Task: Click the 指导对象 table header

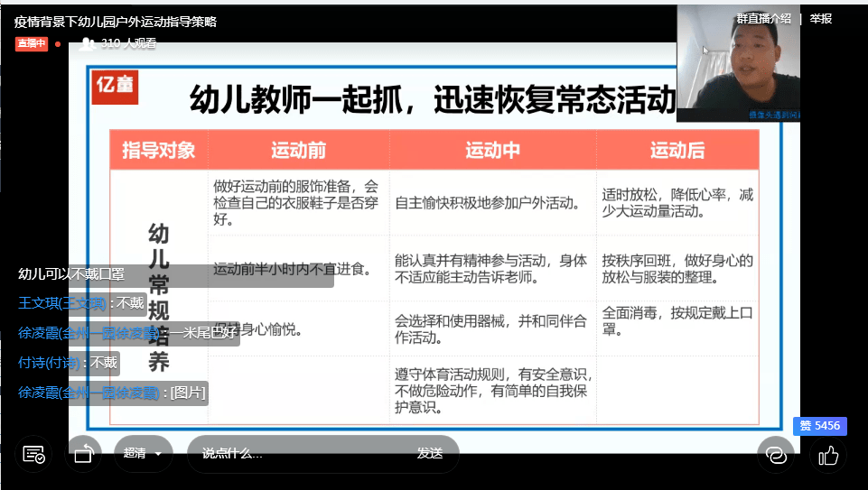Action: tap(159, 150)
